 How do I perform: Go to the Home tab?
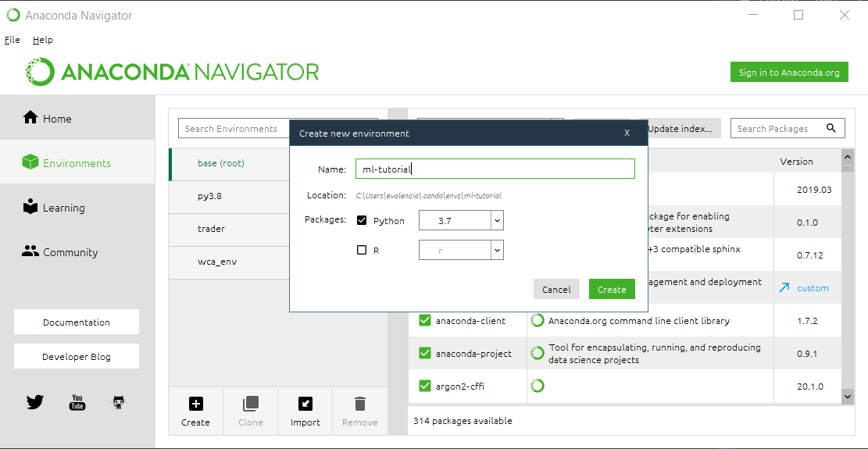[77, 118]
